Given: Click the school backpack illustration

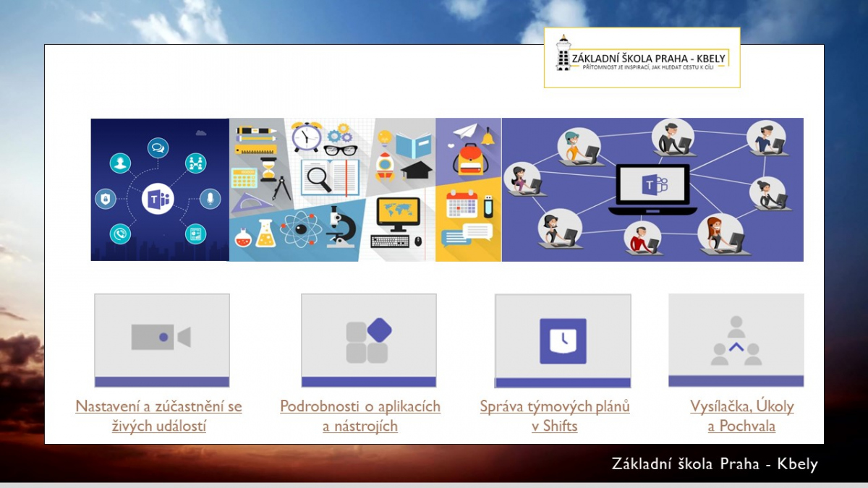Looking at the screenshot, I should point(470,158).
